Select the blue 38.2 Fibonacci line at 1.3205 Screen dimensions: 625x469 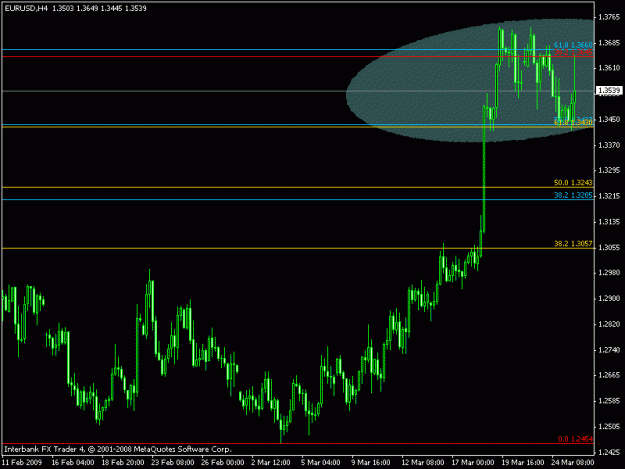[x=298, y=200]
